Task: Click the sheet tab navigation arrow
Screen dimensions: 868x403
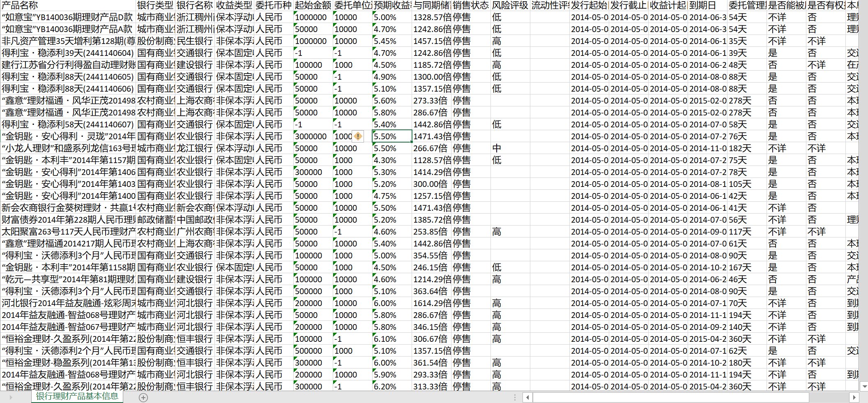Action: (11, 397)
